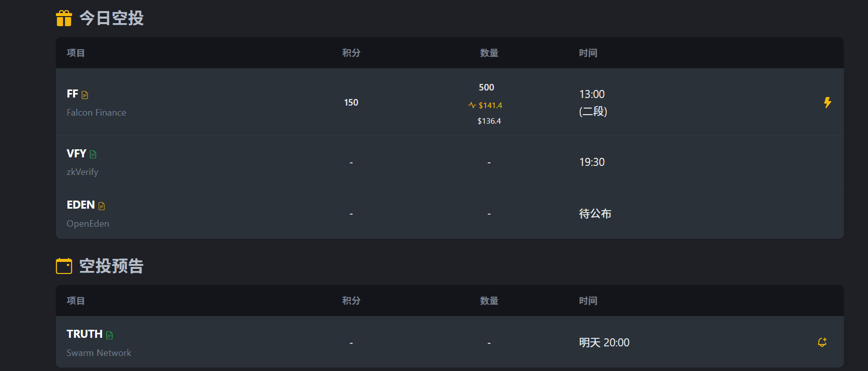
Task: Click the Falcon Finance project name
Action: tap(97, 113)
